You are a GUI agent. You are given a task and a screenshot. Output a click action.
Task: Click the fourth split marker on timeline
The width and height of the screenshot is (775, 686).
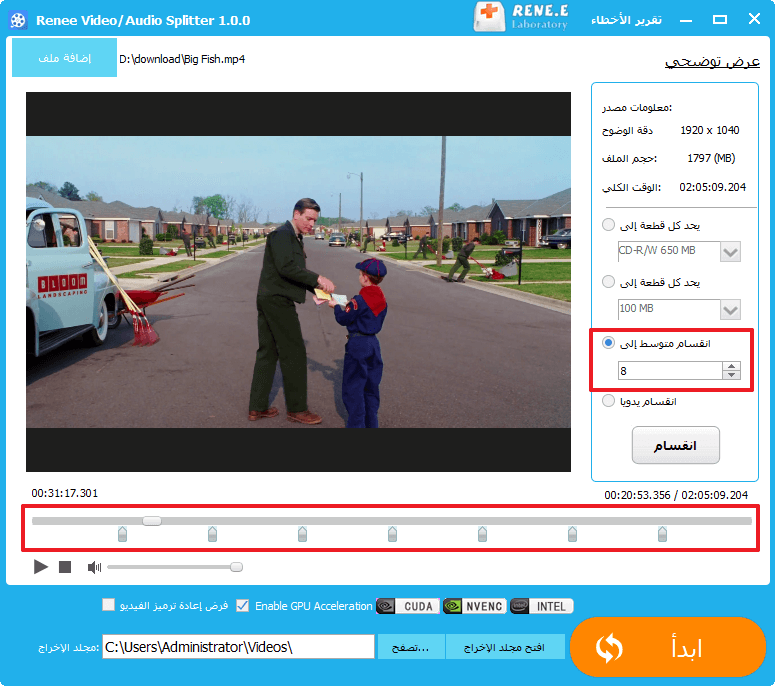coord(392,534)
